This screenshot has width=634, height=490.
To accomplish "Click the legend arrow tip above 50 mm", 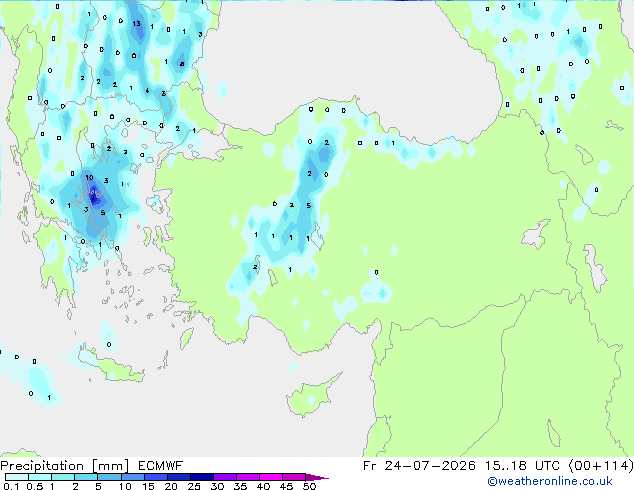I will (317, 478).
